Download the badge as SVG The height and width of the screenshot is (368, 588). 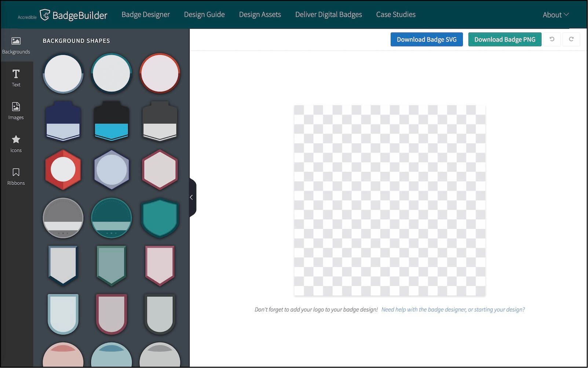427,39
